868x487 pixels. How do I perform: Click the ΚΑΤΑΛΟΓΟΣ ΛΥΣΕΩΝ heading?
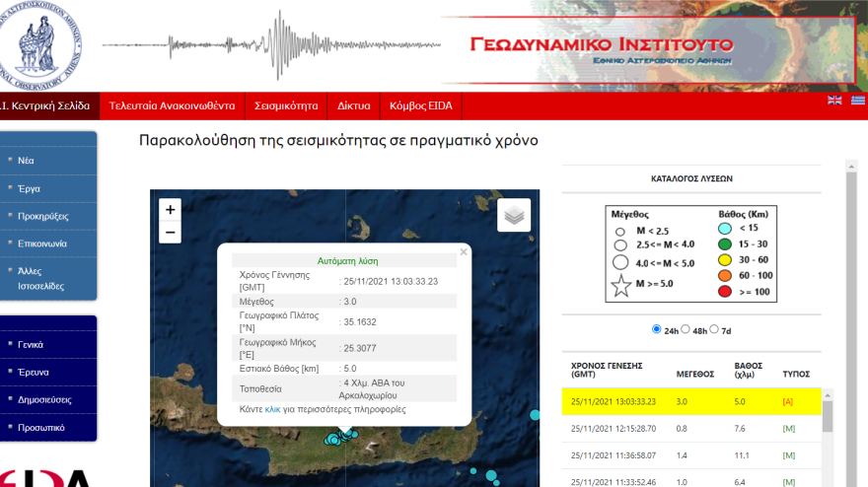tap(691, 178)
